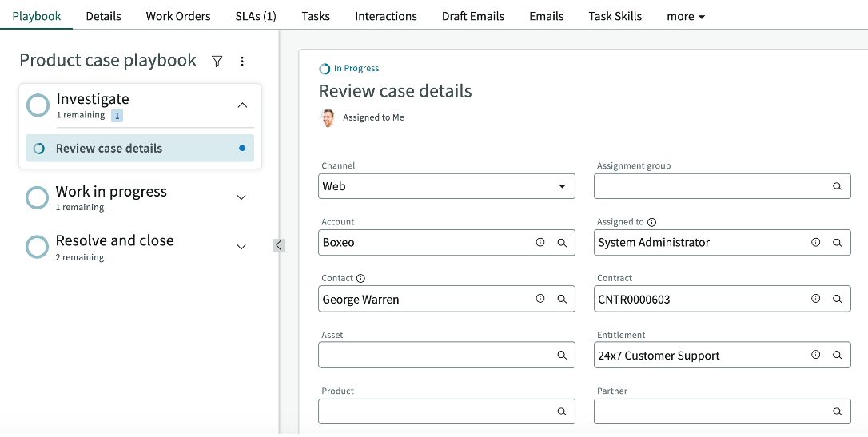The height and width of the screenshot is (437, 868).
Task: Open the Work Orders tab
Action: (x=178, y=16)
